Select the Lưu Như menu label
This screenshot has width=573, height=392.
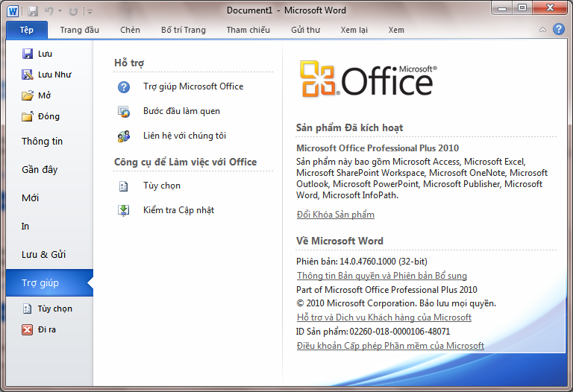[54, 75]
